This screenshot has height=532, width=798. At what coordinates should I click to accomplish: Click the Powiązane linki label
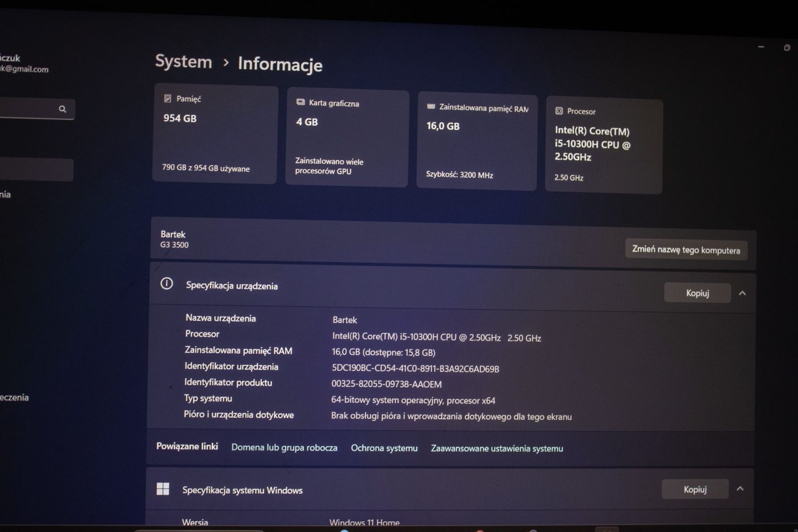(x=187, y=446)
